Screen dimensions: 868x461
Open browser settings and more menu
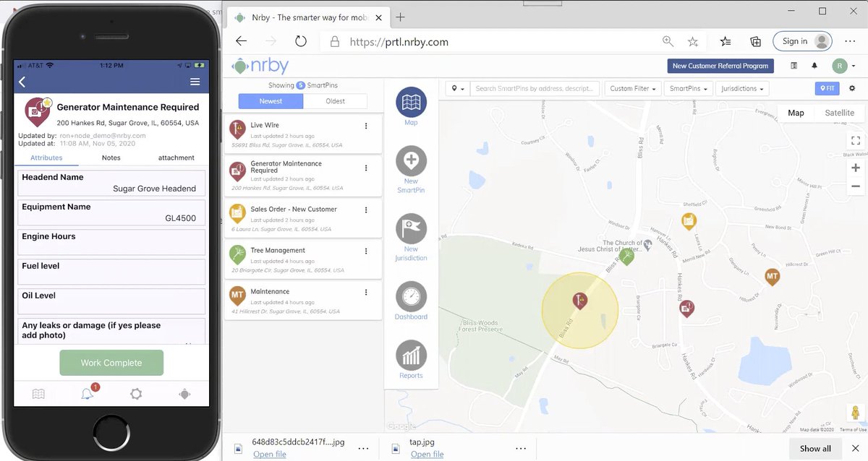[850, 41]
